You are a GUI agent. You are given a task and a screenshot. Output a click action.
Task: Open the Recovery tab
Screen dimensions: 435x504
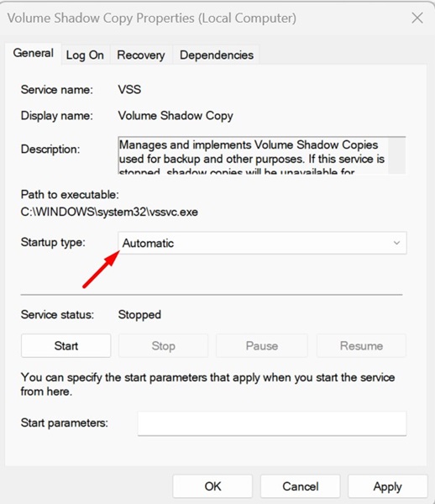click(x=141, y=55)
